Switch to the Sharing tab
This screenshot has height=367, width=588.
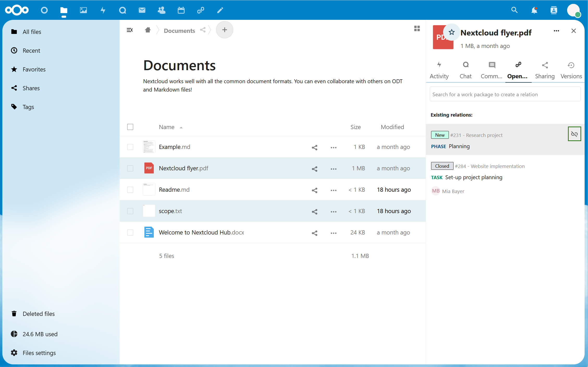point(545,70)
